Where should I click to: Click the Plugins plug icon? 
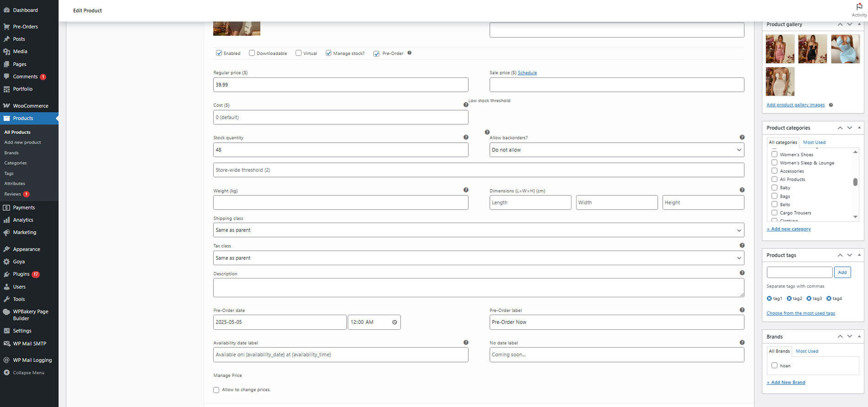pos(6,274)
